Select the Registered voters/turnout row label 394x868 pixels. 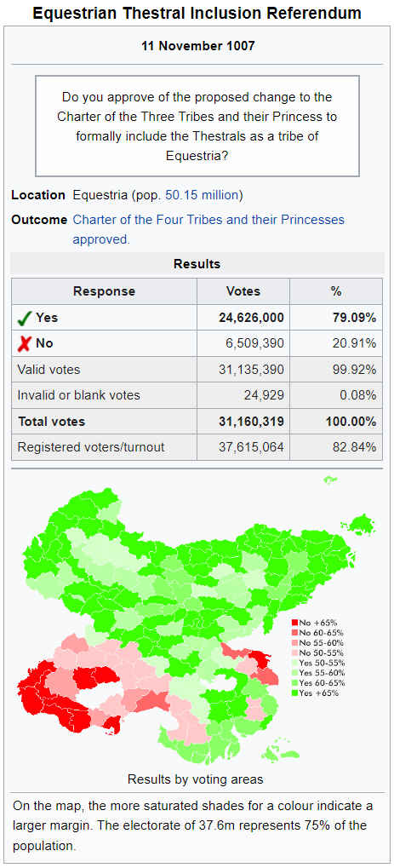(x=91, y=447)
